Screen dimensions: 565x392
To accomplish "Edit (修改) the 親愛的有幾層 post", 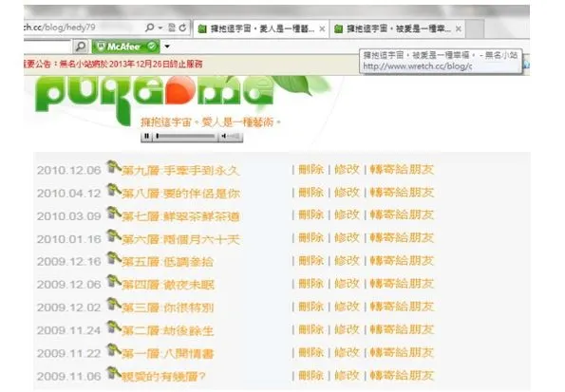I will pyautogui.click(x=347, y=376).
